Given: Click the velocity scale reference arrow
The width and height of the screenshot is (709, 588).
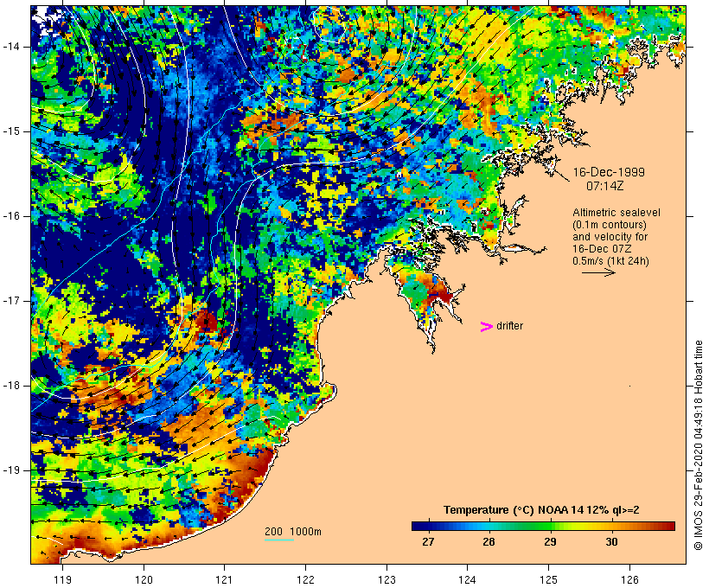Looking at the screenshot, I should point(598,272).
